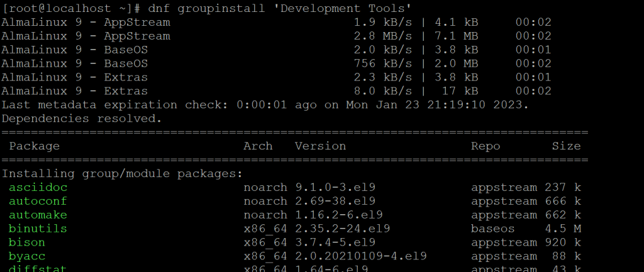Image resolution: width=644 pixels, height=272 pixels.
Task: Click the 8.0 kB/s speed value
Action: click(383, 91)
